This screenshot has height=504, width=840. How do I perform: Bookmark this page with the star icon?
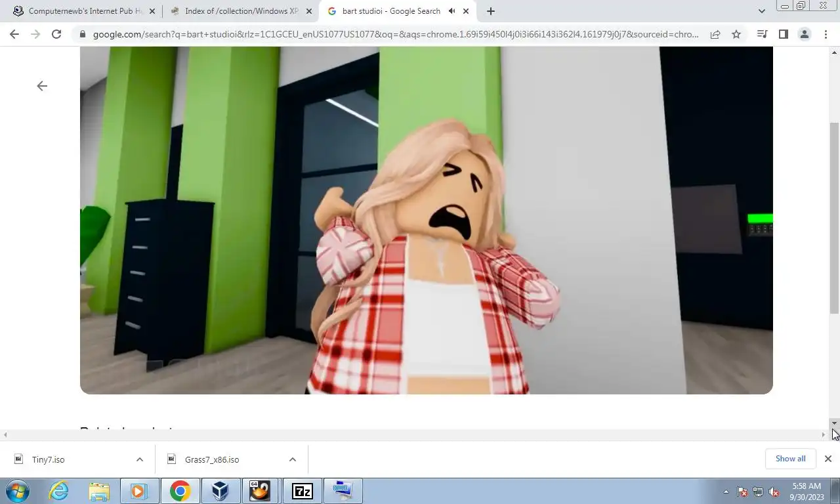736,34
